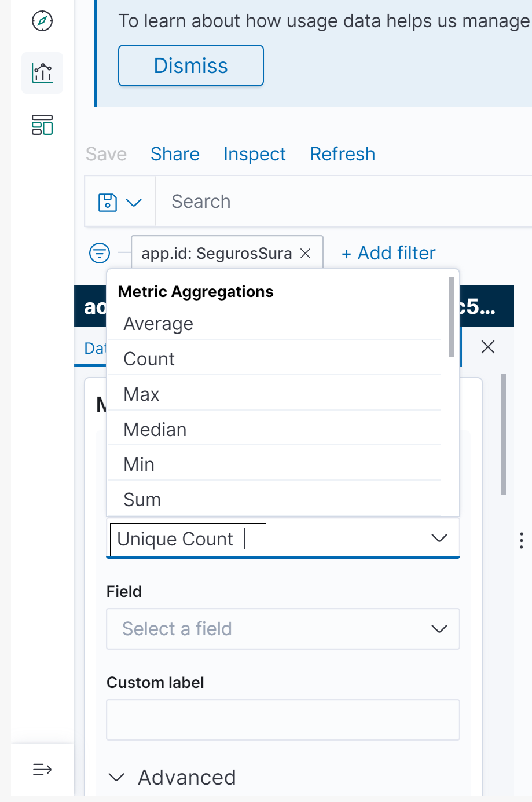Click the + Add filter link
This screenshot has width=532, height=802.
pos(388,253)
